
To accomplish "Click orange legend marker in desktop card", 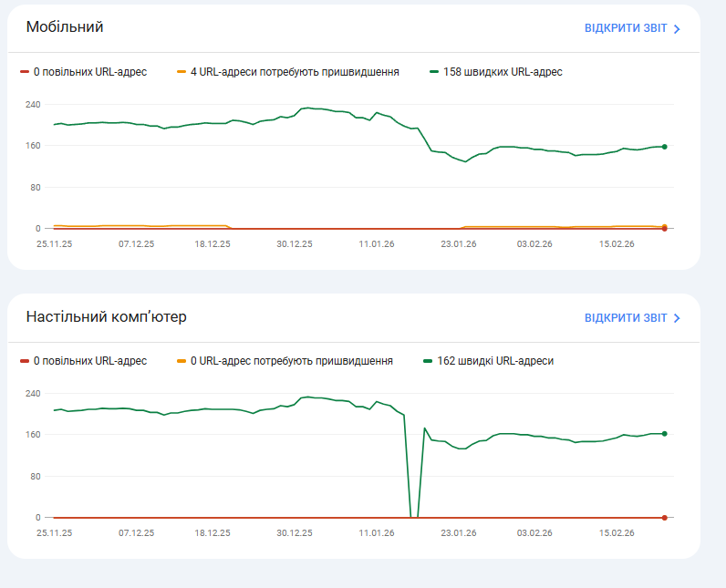I will click(x=181, y=361).
